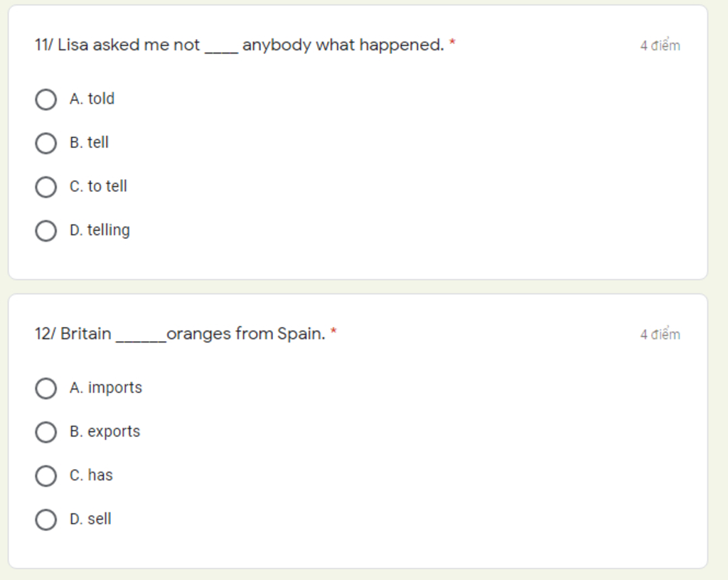
Task: Click the 'A. told' option label text
Action: point(92,99)
